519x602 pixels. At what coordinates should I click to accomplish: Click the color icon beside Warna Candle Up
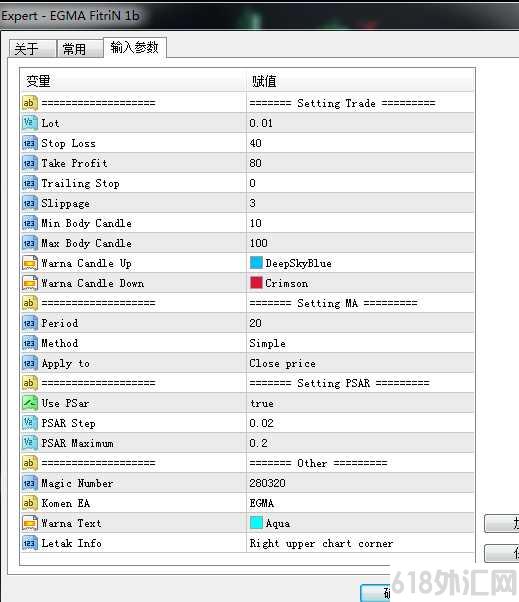pyautogui.click(x=30, y=263)
